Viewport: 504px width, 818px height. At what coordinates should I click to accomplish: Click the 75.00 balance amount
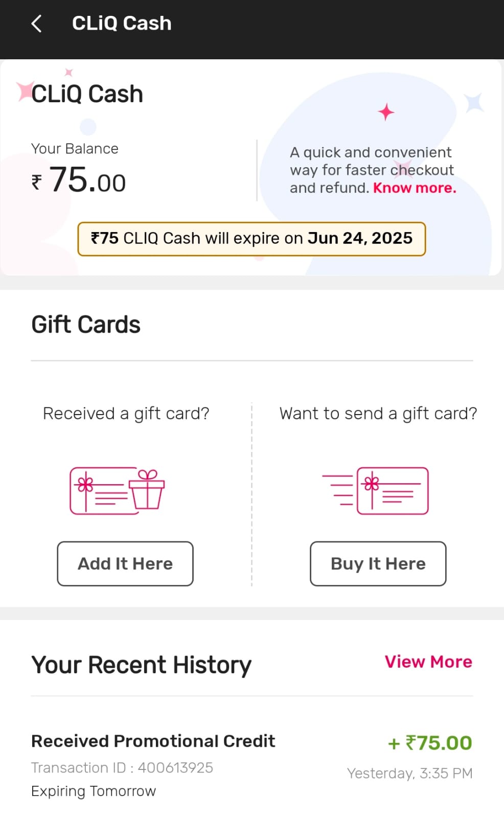pyautogui.click(x=87, y=181)
